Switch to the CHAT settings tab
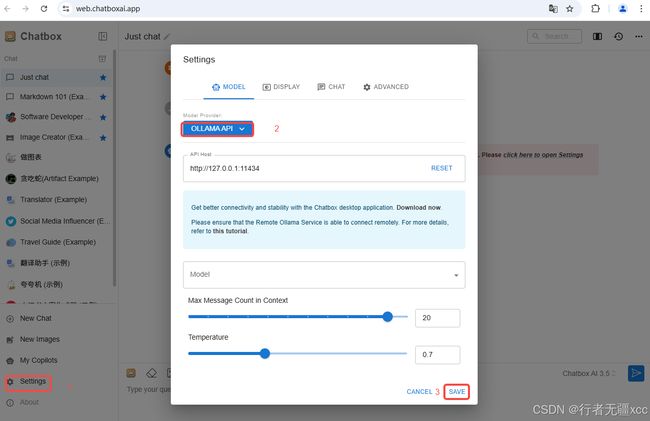The width and height of the screenshot is (650, 421). pos(331,87)
